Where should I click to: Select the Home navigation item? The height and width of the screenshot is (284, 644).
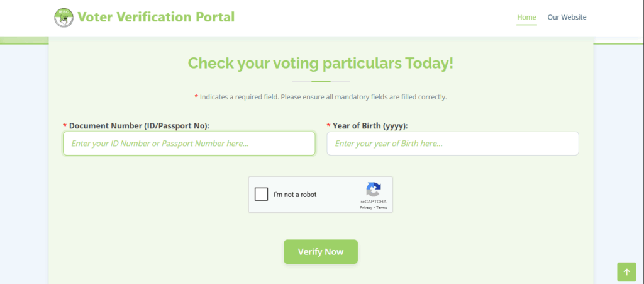click(x=526, y=17)
